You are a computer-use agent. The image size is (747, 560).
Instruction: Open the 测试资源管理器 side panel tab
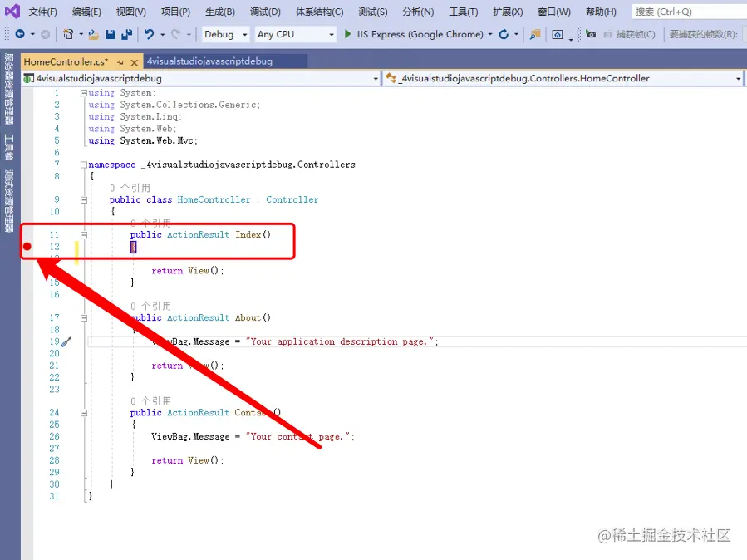8,201
